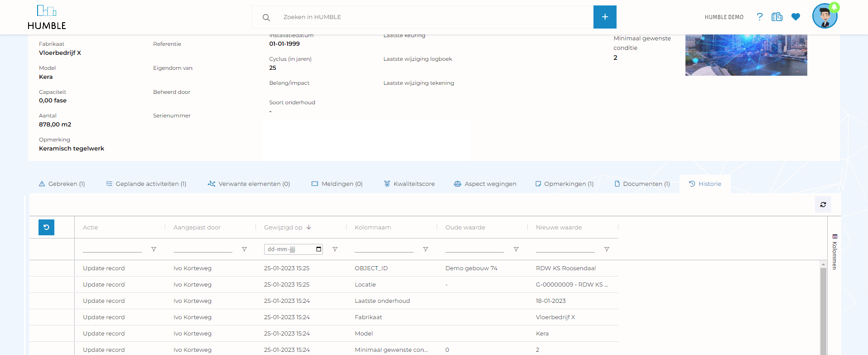Sort by the Oude waarde column header
Image resolution: width=868 pixels, height=355 pixels.
(465, 227)
